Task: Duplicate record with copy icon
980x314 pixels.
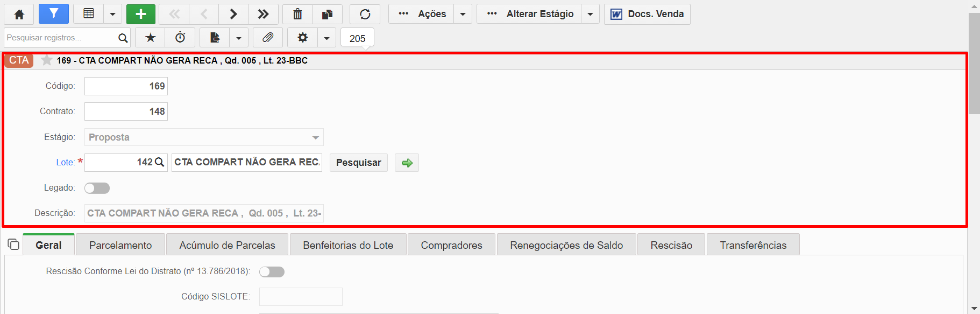Action: [327, 14]
